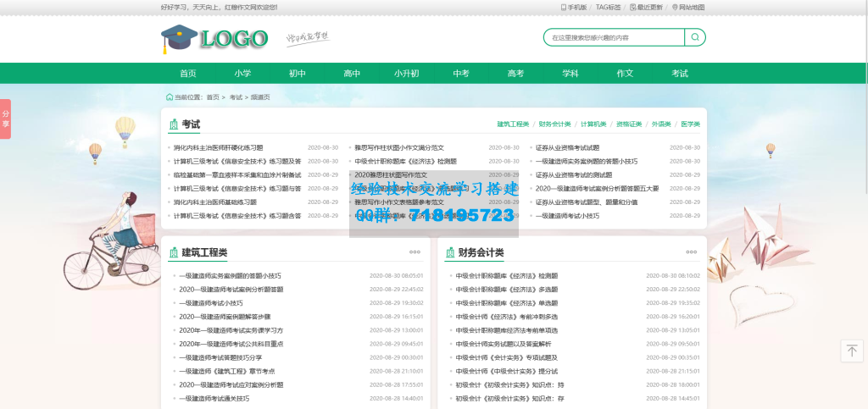The image size is (868, 409).
Task: Click the search magnifier icon
Action: point(695,37)
